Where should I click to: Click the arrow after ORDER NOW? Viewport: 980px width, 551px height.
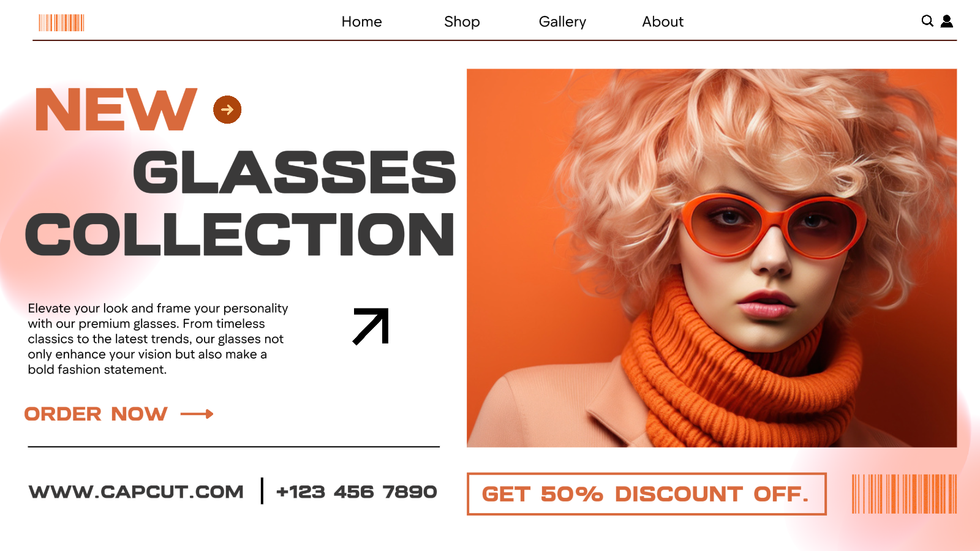pos(197,414)
